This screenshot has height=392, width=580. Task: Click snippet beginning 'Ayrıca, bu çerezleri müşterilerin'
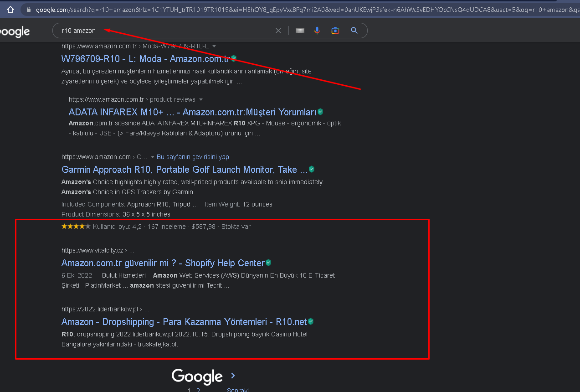tap(186, 77)
